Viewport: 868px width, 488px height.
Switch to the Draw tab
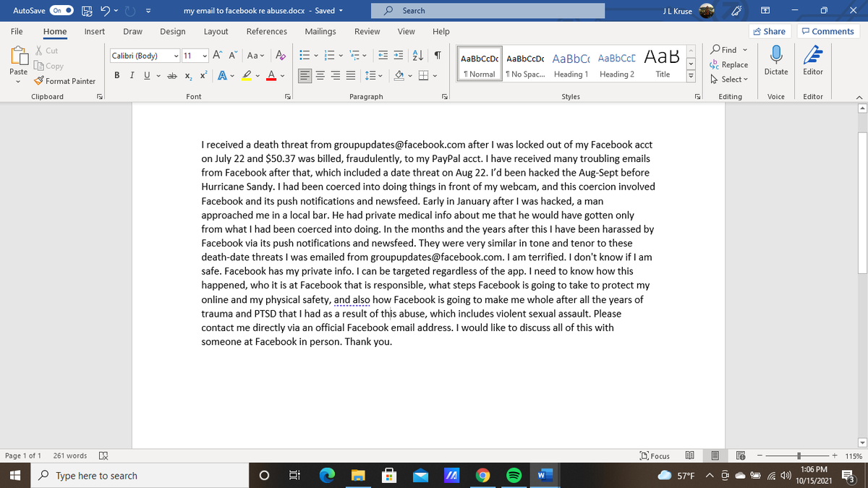pos(132,32)
